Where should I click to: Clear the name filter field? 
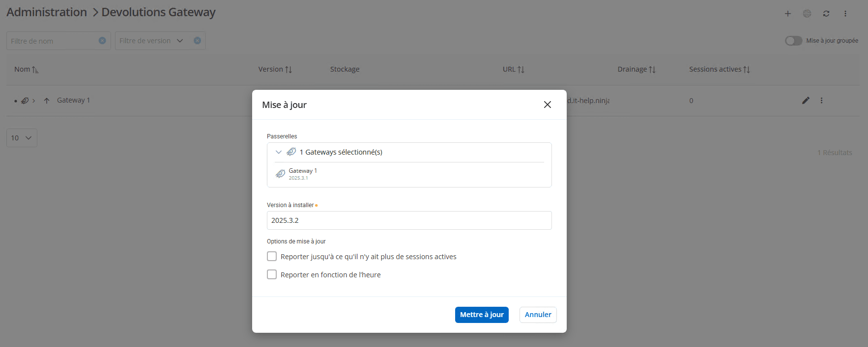(102, 41)
